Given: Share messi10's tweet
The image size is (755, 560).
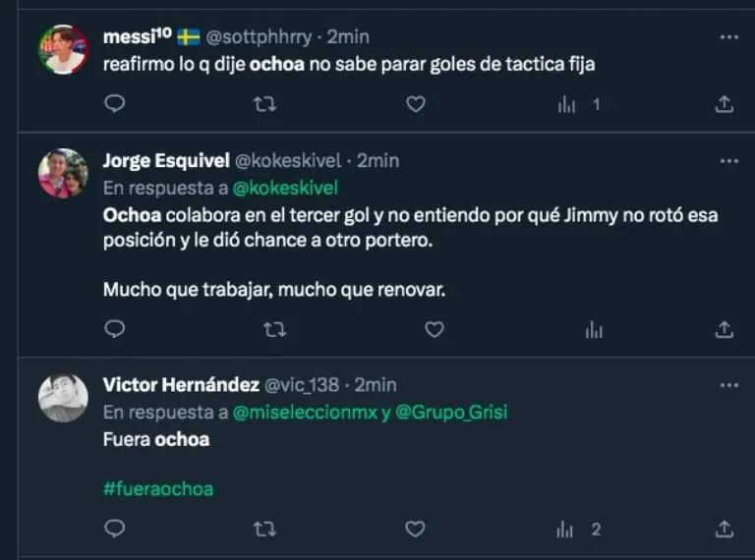Looking at the screenshot, I should tap(725, 103).
